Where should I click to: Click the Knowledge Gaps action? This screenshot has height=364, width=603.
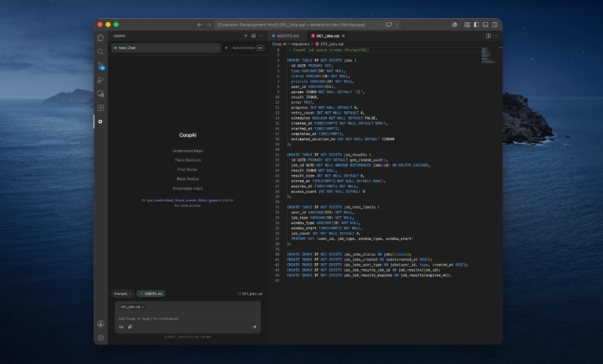(188, 188)
